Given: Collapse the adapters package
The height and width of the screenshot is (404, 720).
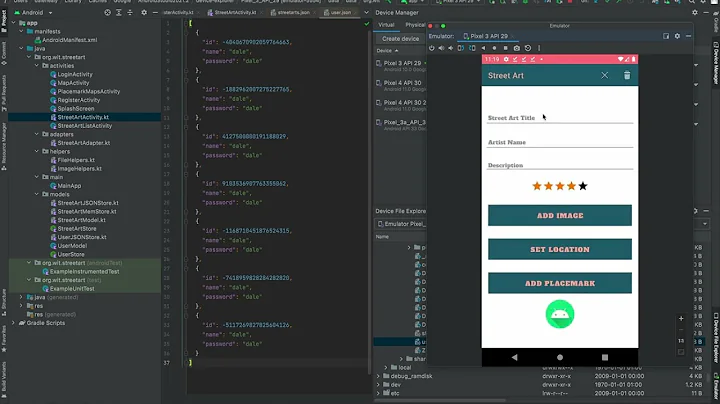Looking at the screenshot, I should click(x=37, y=134).
